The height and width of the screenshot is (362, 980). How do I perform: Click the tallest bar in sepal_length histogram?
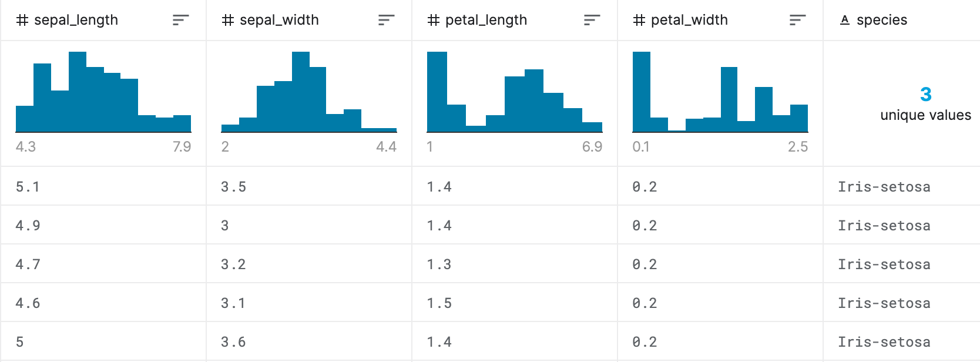(x=78, y=92)
